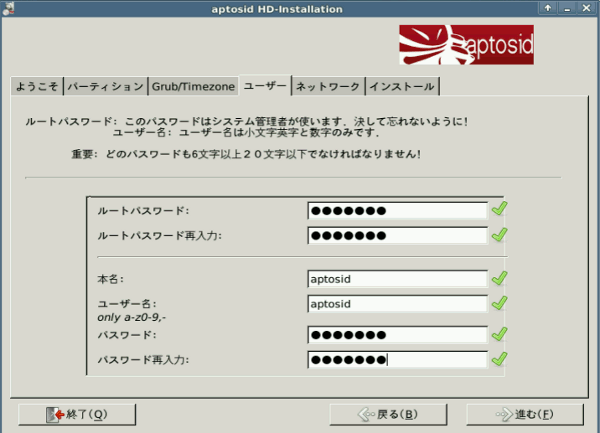This screenshot has width=600, height=433.
Task: Click the validation checkmark beside ユーザー名 field
Action: click(x=499, y=303)
